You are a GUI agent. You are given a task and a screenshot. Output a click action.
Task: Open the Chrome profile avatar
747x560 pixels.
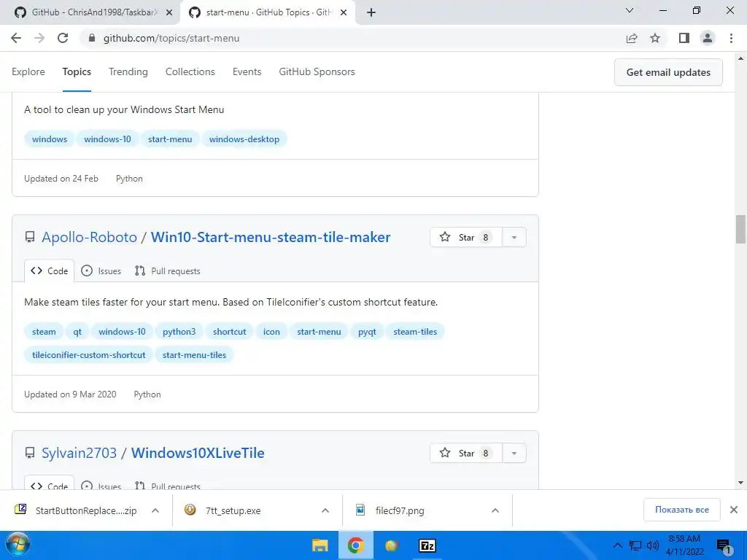[708, 38]
